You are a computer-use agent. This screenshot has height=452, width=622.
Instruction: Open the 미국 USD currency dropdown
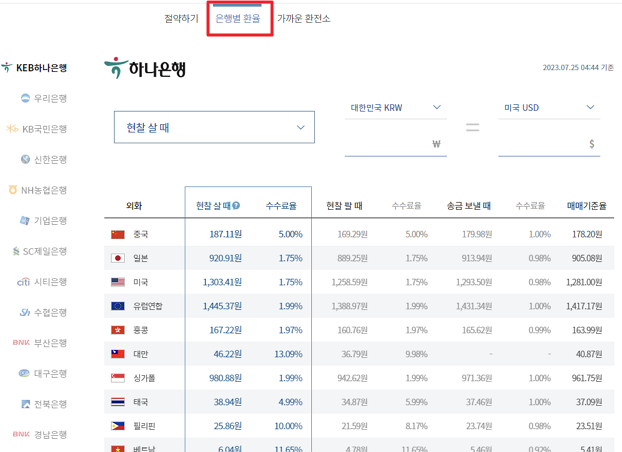click(x=549, y=108)
